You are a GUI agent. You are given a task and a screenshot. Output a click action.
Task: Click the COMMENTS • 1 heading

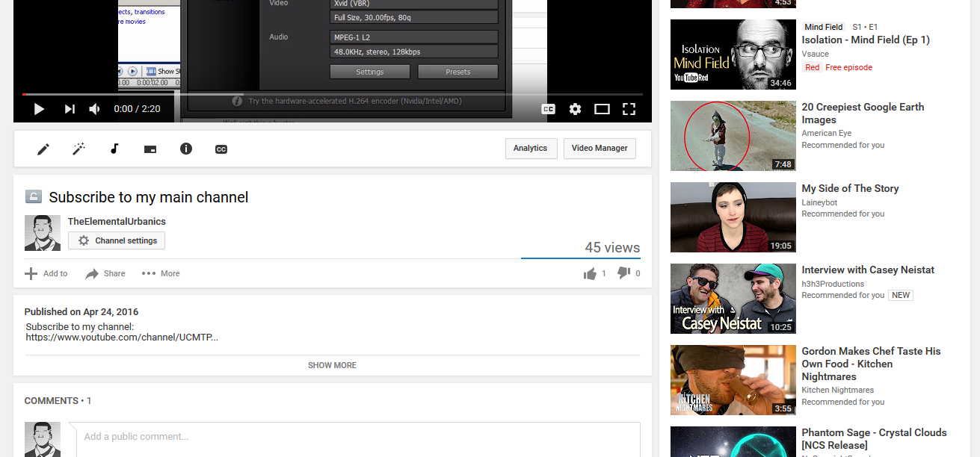pyautogui.click(x=58, y=401)
